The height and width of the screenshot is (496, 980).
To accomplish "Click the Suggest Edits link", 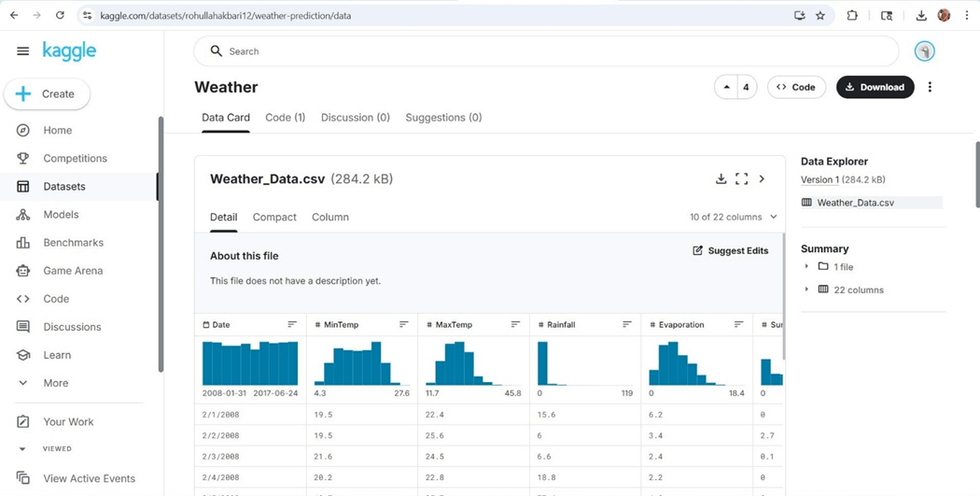I will tap(731, 250).
